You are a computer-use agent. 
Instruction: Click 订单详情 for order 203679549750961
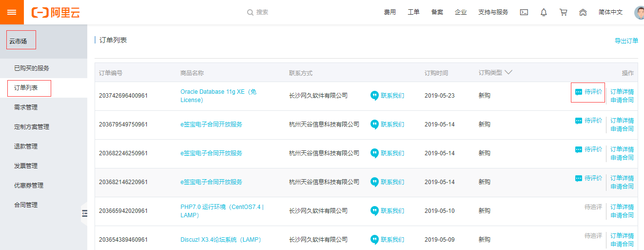[622, 121]
